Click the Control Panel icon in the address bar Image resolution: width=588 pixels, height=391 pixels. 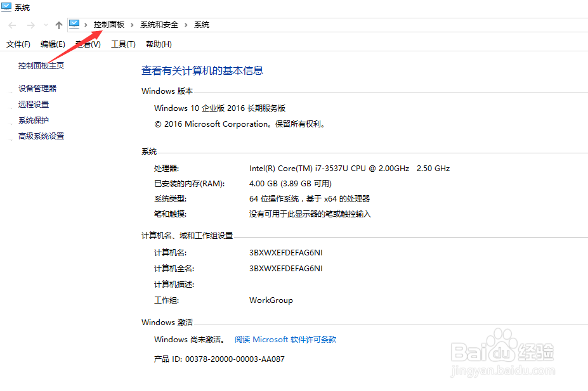click(74, 24)
